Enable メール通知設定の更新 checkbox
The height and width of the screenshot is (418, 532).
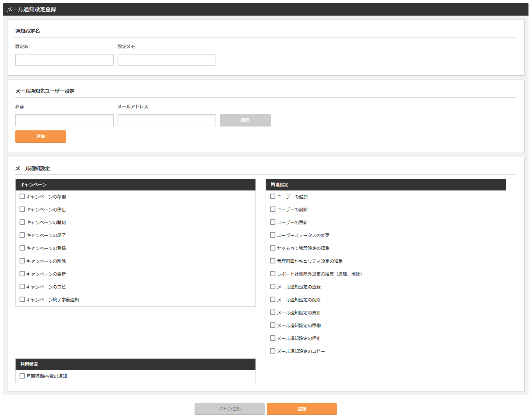(273, 313)
